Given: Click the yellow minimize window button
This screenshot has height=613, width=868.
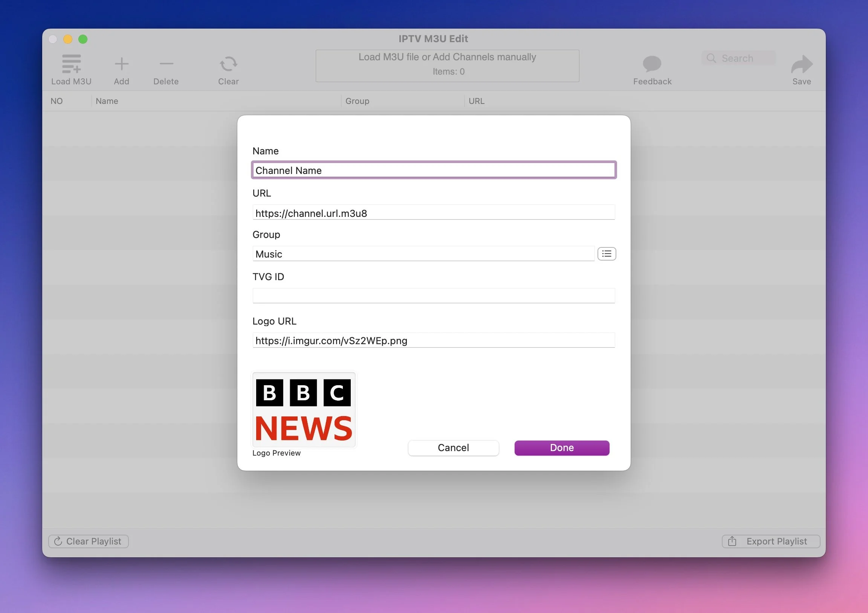Looking at the screenshot, I should tap(68, 39).
